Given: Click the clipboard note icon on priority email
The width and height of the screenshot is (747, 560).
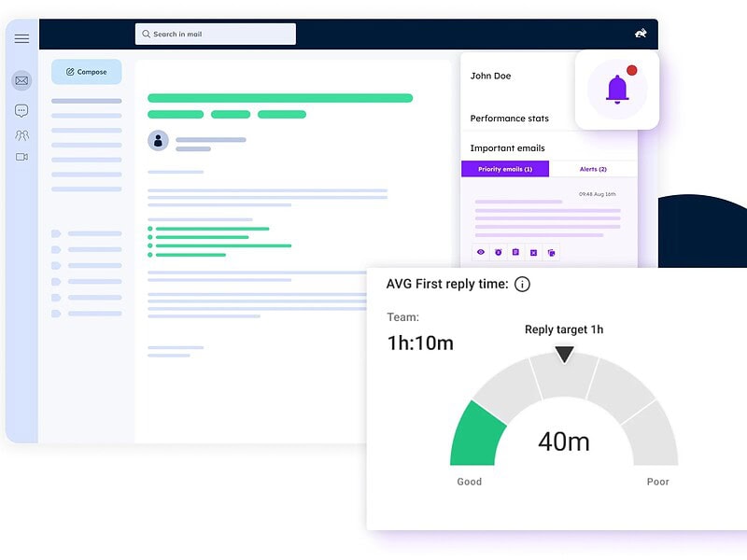Looking at the screenshot, I should pyautogui.click(x=515, y=252).
